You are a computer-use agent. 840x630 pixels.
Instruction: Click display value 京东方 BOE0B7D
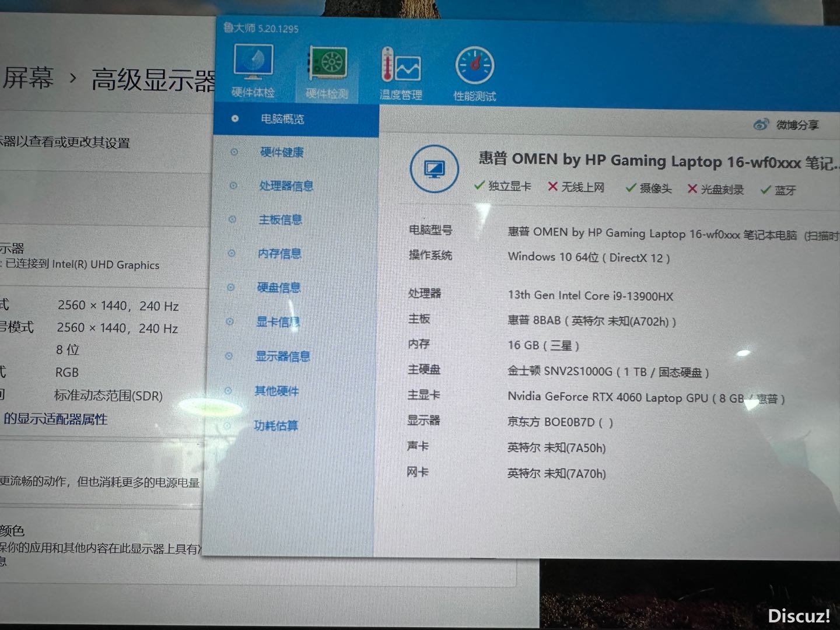pyautogui.click(x=561, y=422)
